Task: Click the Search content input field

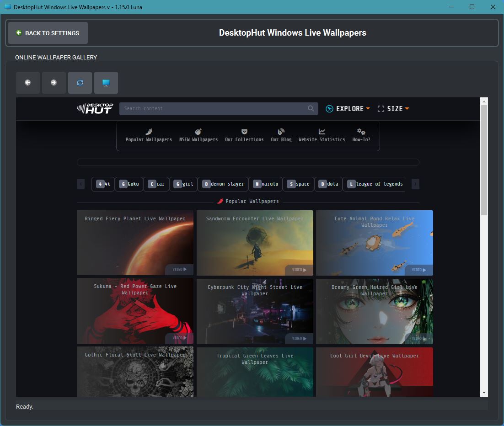Action: [x=213, y=109]
